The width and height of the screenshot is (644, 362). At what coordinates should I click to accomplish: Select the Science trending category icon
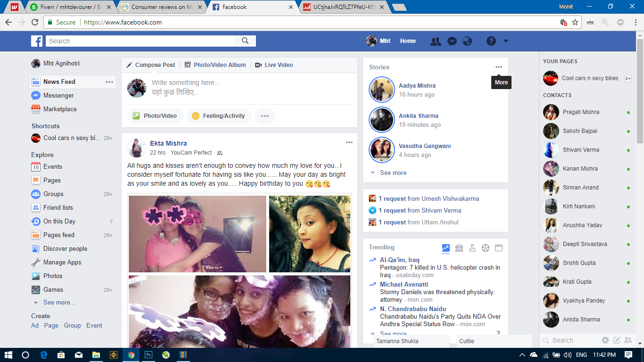472,248
